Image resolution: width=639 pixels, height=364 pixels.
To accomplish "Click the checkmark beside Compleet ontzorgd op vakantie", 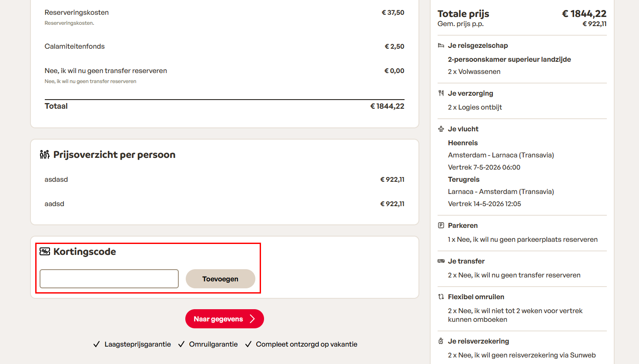I will [248, 344].
